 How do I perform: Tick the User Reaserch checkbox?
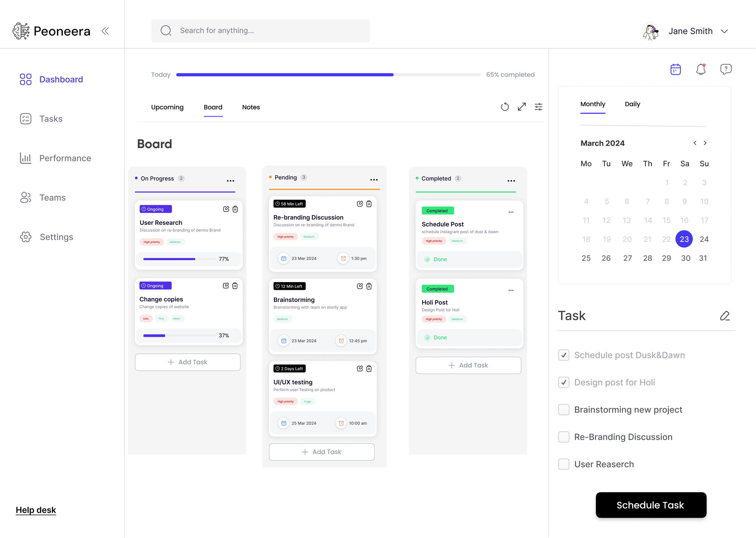[564, 464]
